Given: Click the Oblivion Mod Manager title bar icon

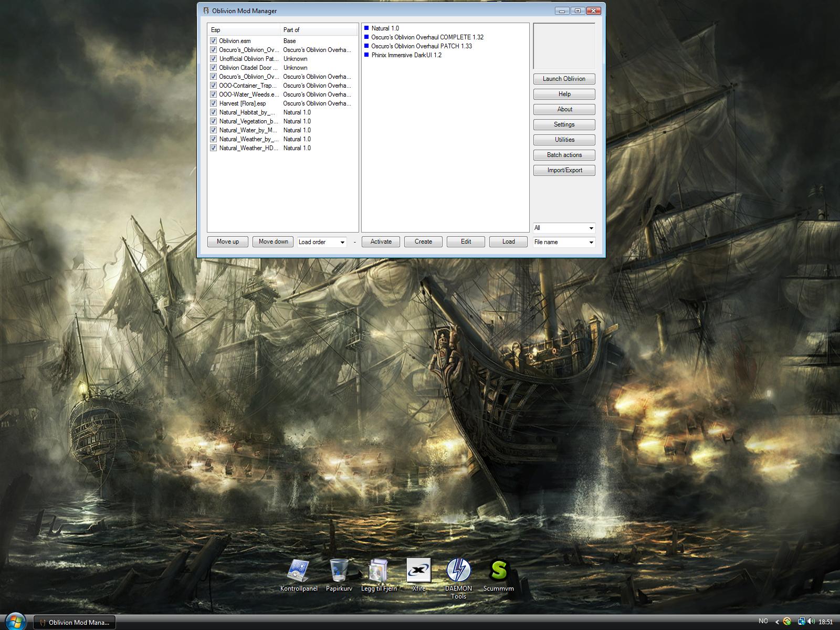Looking at the screenshot, I should point(206,10).
